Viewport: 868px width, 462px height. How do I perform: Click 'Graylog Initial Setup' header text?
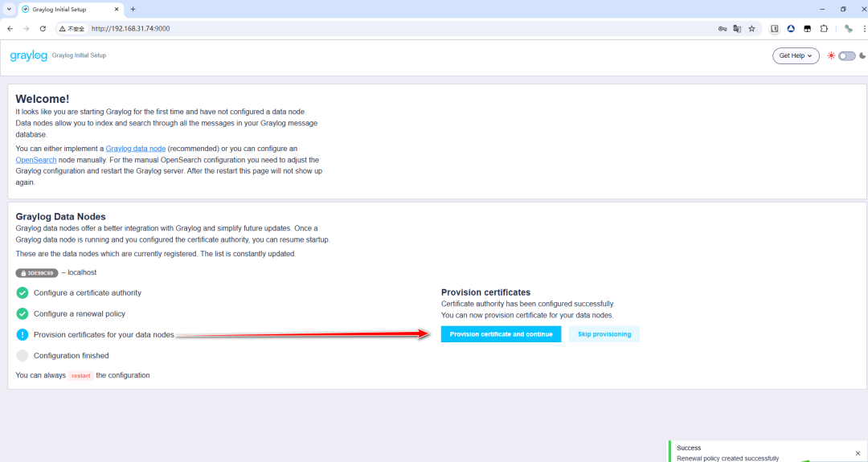pyautogui.click(x=79, y=55)
